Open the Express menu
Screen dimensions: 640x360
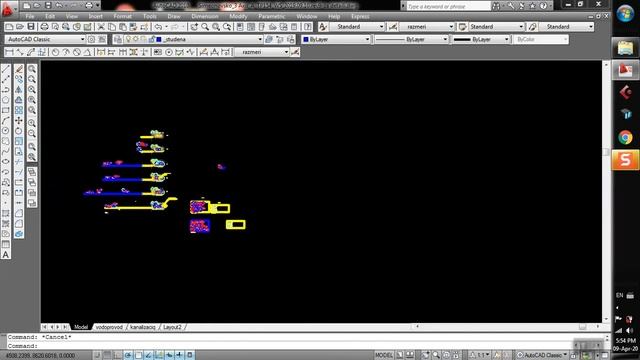point(360,16)
